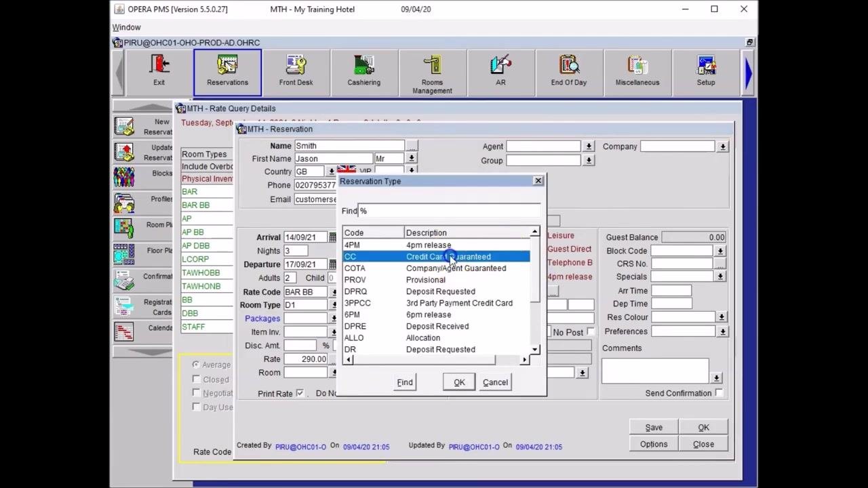This screenshot has height=488, width=868.
Task: Click the Find button in Reservation Type dialog
Action: [x=405, y=382]
